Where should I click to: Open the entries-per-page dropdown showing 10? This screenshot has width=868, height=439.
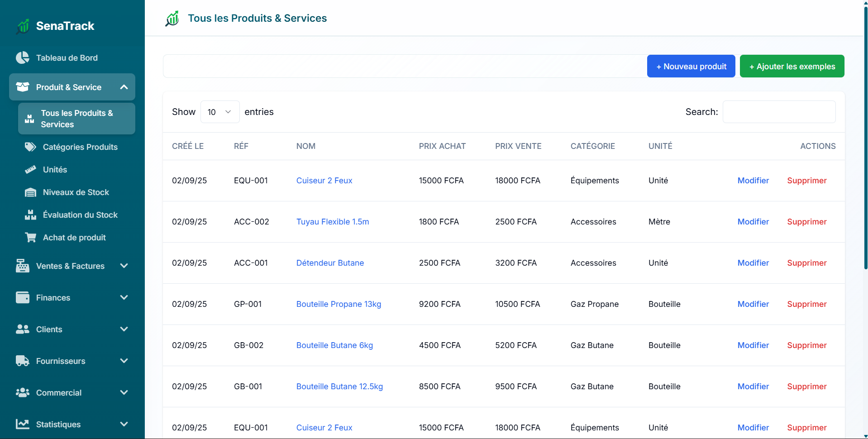(x=219, y=112)
